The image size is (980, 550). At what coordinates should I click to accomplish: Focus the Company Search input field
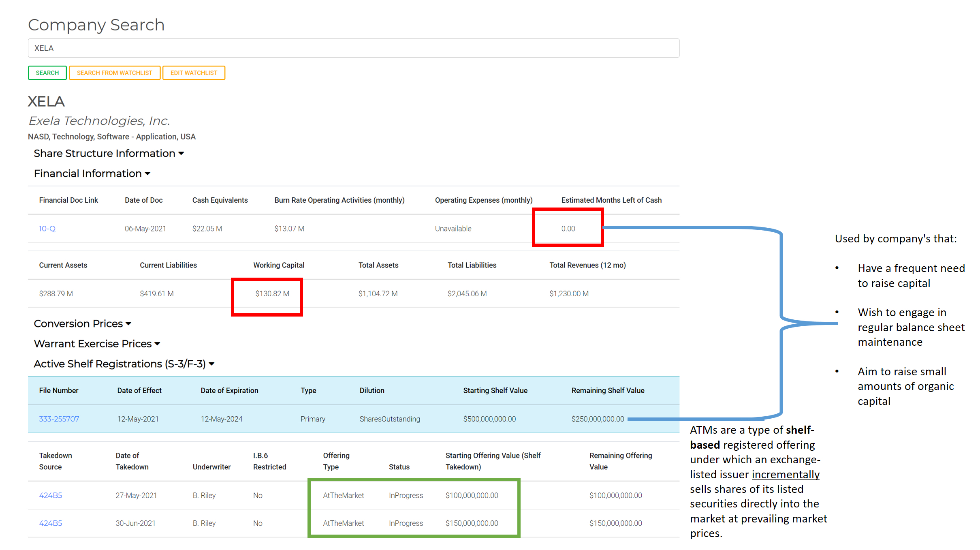point(353,48)
